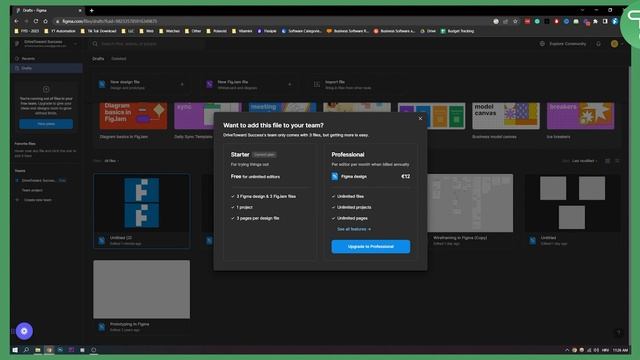Click the taskbar search icon
This screenshot has width=640, height=360.
coord(26,350)
